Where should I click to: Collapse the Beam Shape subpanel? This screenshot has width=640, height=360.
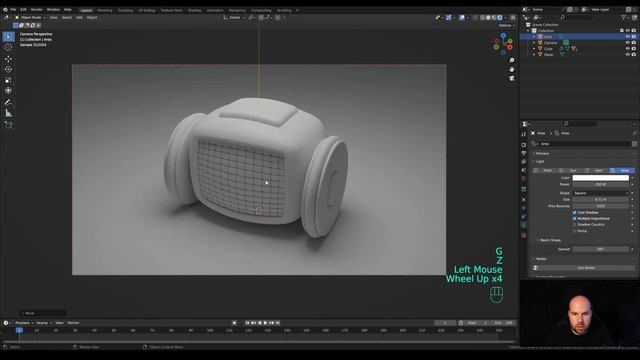point(549,240)
